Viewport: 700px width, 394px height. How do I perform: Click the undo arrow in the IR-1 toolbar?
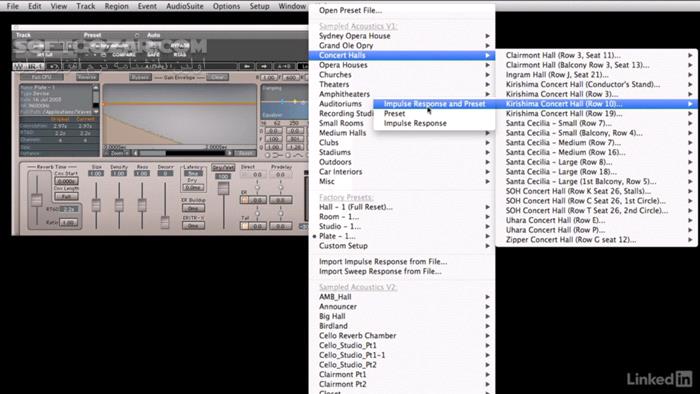(x=53, y=66)
